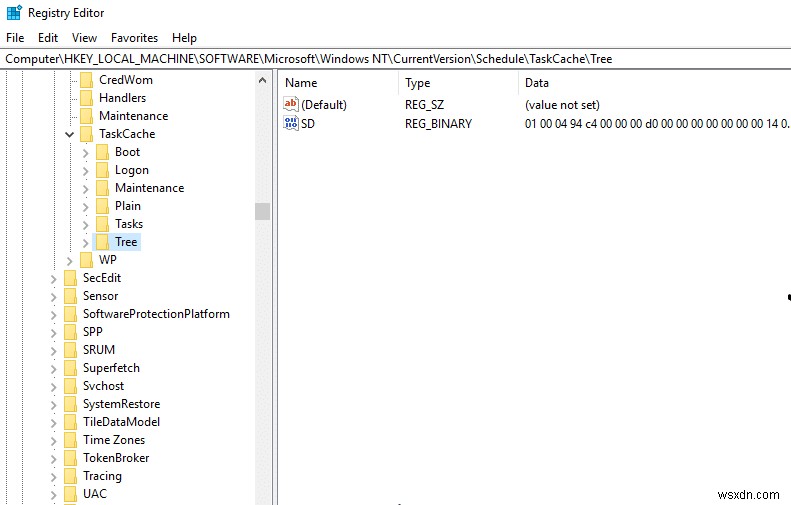The image size is (791, 505).
Task: Click the registry path address bar
Action: 396,59
